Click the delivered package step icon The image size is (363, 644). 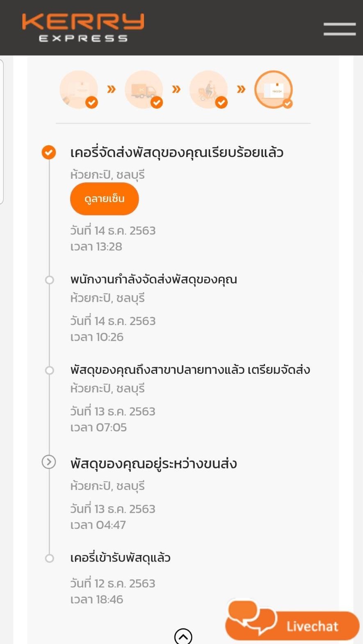273,89
